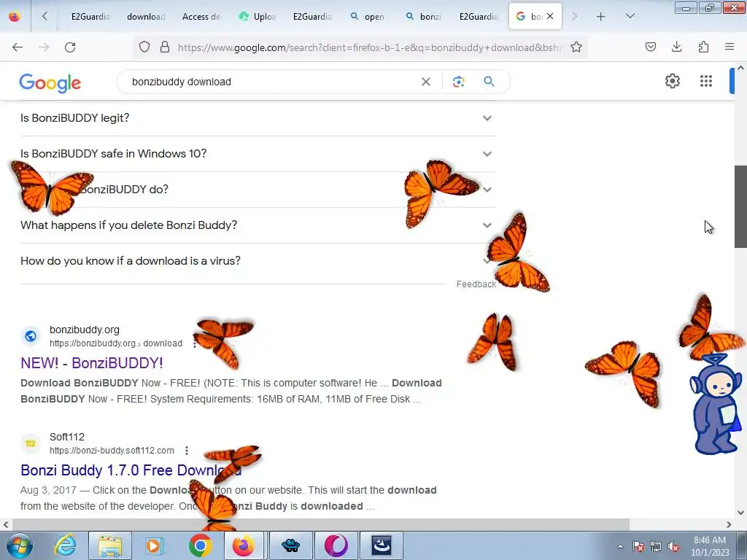Image resolution: width=747 pixels, height=560 pixels.
Task: Click the Soft112 site name
Action: tap(66, 437)
